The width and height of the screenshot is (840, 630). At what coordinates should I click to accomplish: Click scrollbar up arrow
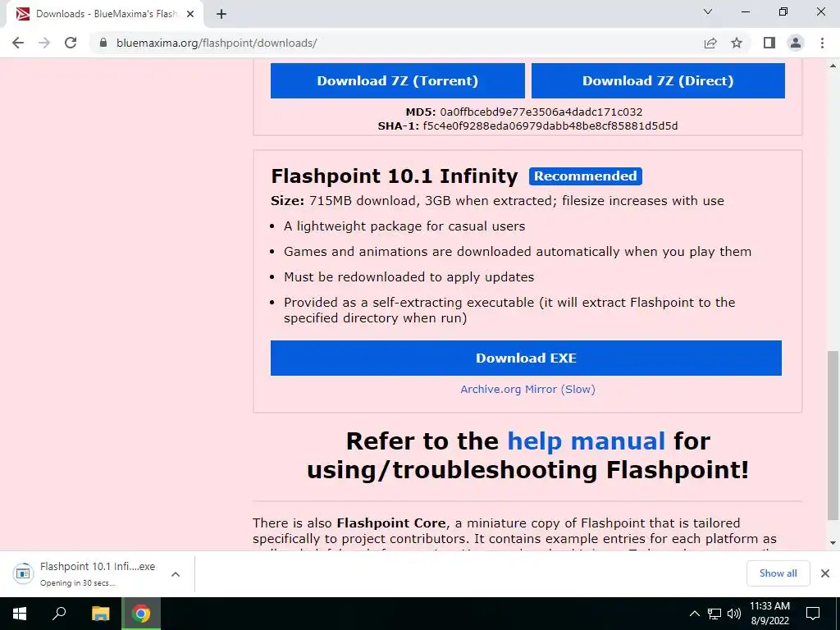coord(833,66)
